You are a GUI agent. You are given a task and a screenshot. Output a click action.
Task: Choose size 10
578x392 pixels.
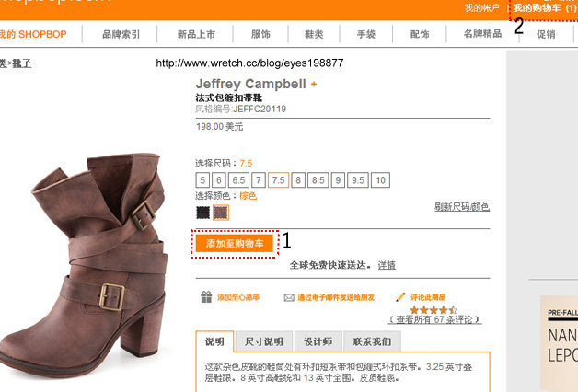[380, 180]
